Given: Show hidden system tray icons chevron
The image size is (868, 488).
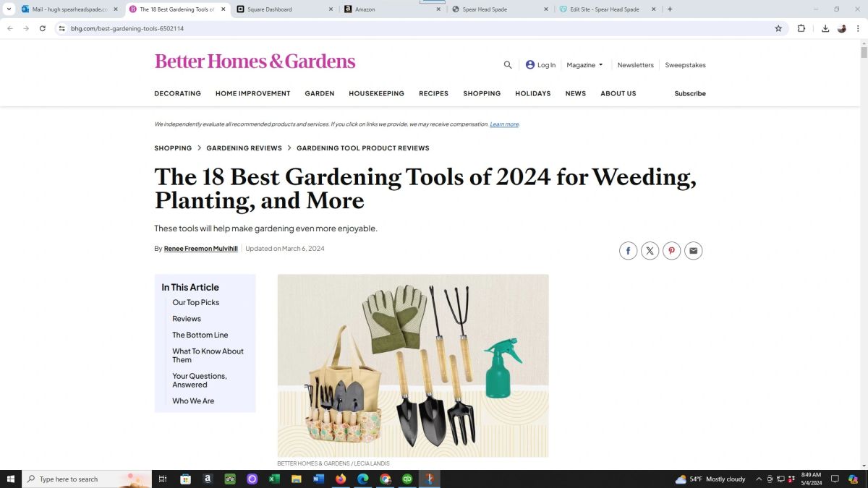Looking at the screenshot, I should point(759,479).
